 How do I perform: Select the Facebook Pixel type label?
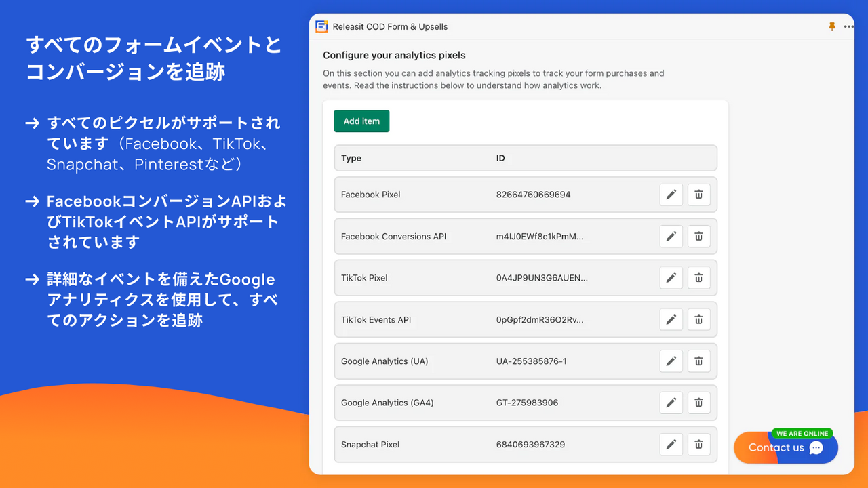click(371, 195)
